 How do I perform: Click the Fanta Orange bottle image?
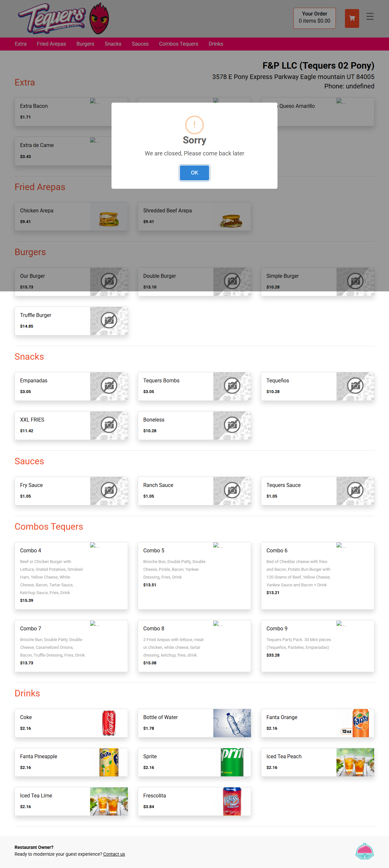click(x=355, y=723)
